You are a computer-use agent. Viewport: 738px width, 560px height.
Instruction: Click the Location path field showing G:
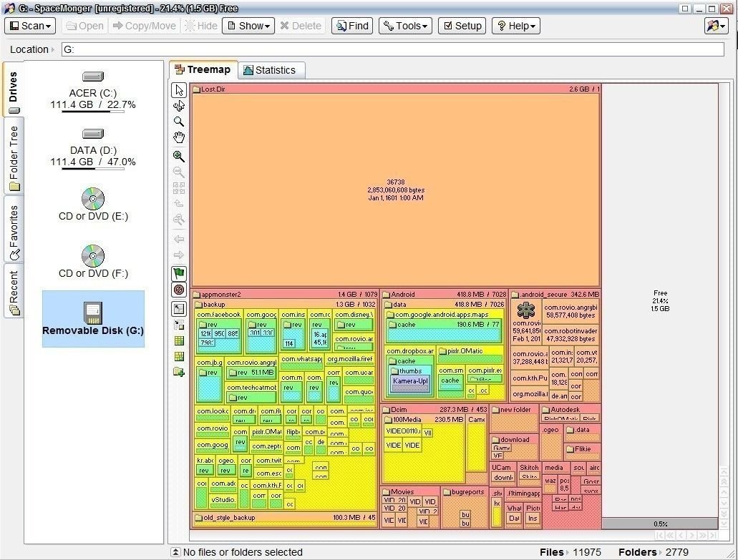pos(392,49)
